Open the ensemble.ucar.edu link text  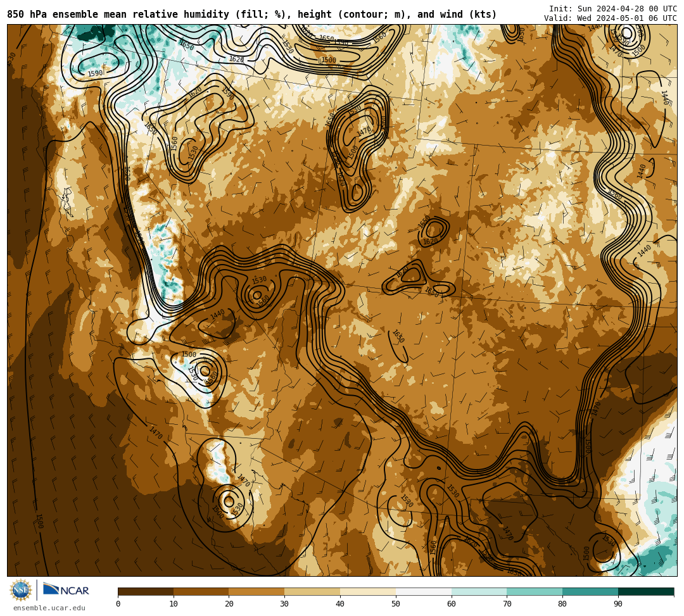(x=49, y=608)
